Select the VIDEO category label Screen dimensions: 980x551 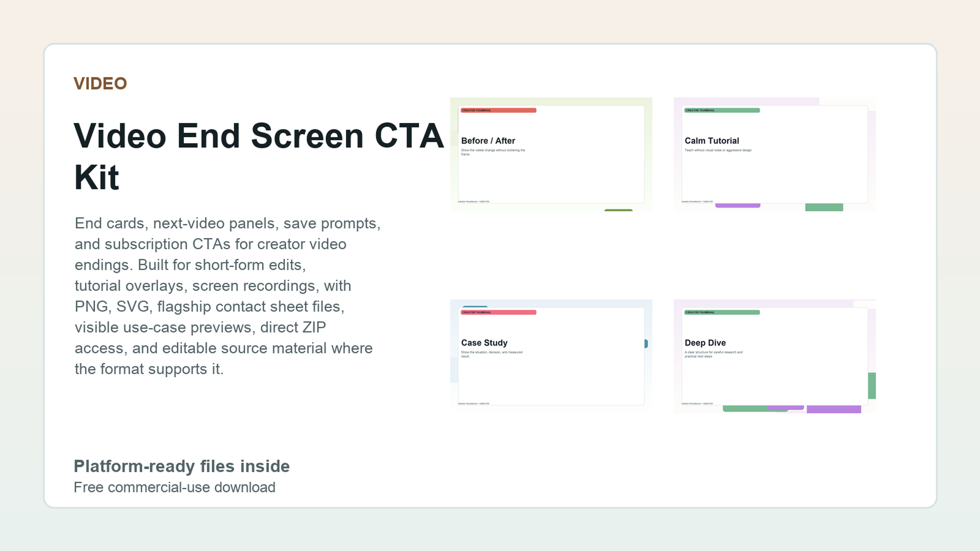point(100,84)
